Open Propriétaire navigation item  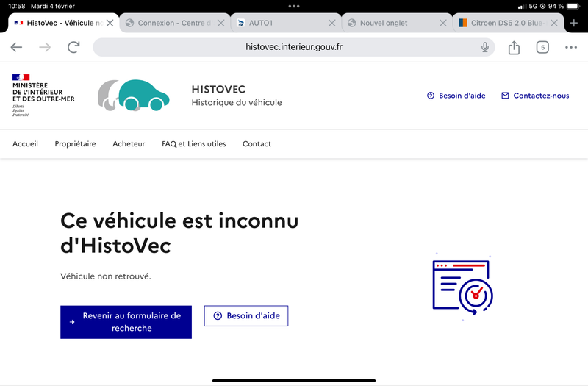(x=75, y=143)
